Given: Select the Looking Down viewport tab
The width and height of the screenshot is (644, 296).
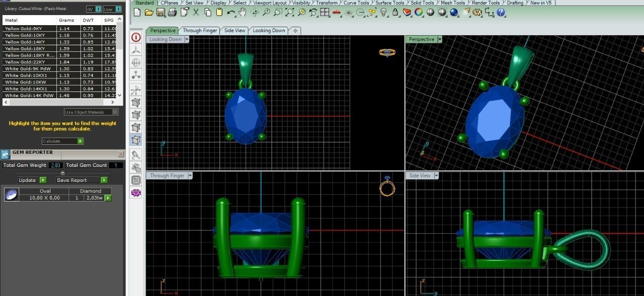Looking at the screenshot, I should (269, 31).
